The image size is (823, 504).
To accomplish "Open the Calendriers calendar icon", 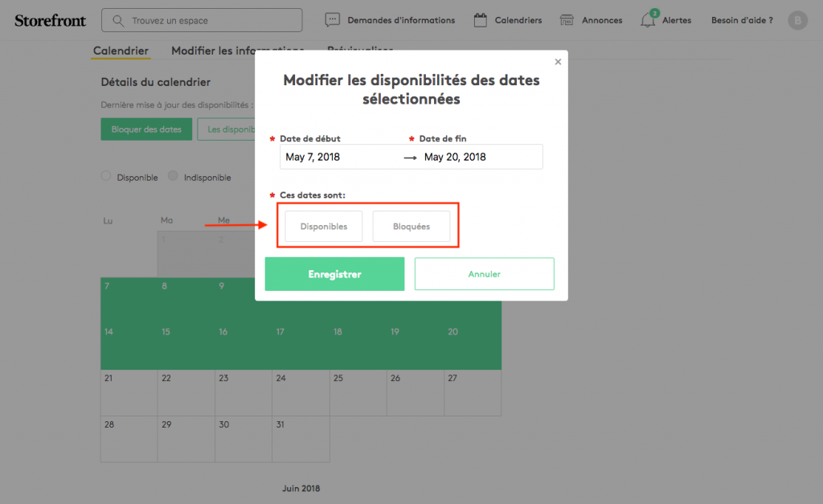I will coord(481,20).
